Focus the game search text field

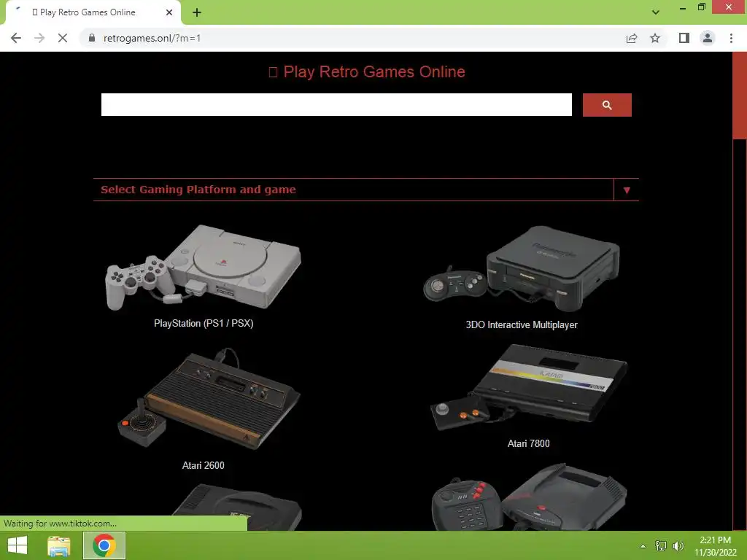336,105
